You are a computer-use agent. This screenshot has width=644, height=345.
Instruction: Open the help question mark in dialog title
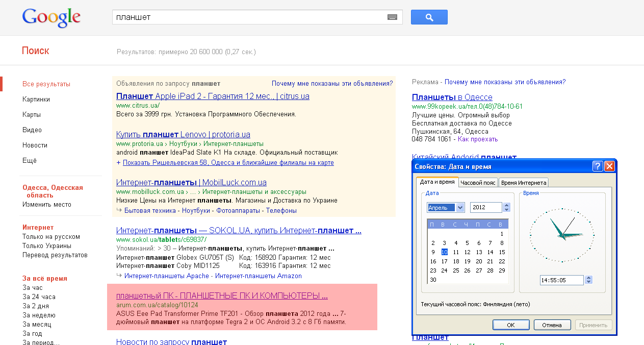tap(598, 166)
